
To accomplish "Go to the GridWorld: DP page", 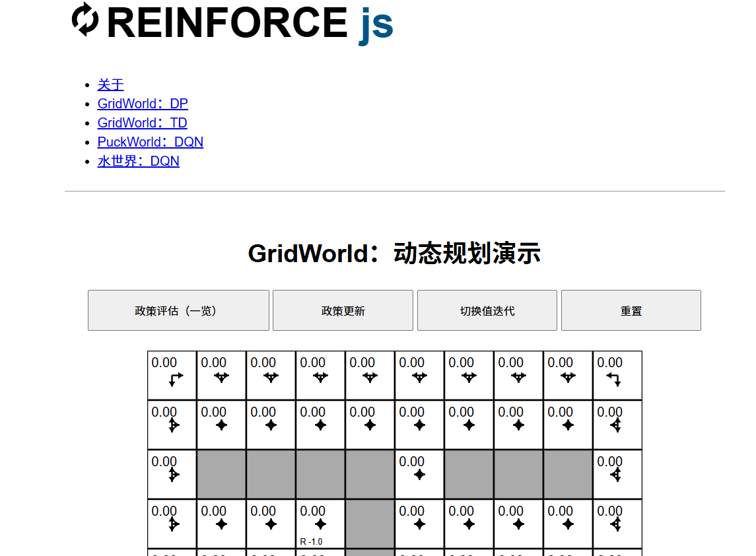I will [x=143, y=104].
